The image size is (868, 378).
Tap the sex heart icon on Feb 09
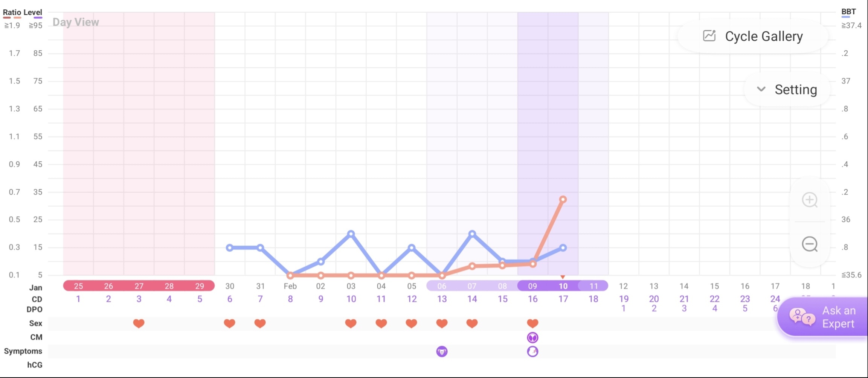532,323
